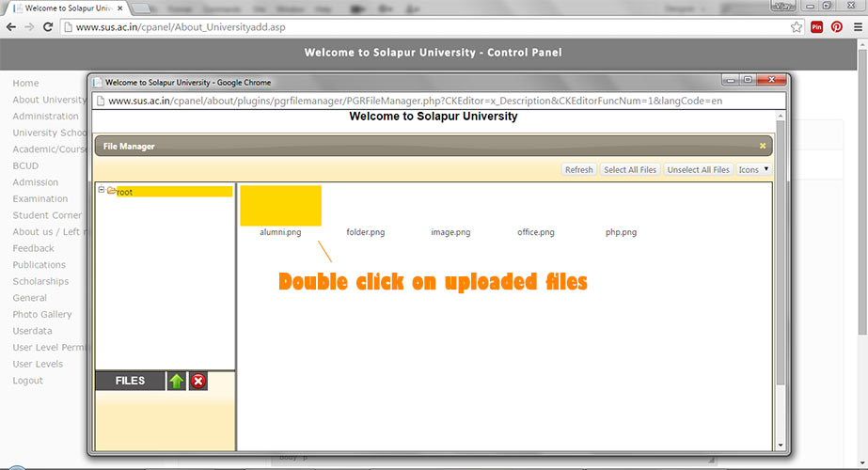The image size is (868, 470).
Task: Click popup scrollbar down arrow
Action: click(781, 445)
